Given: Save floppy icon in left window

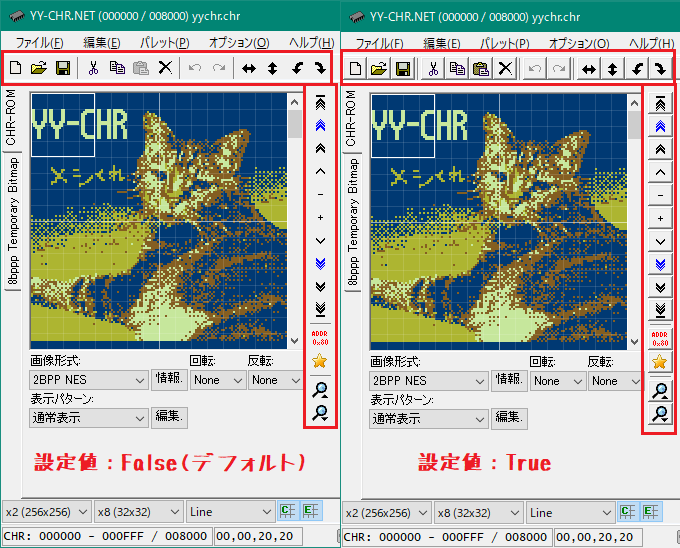Looking at the screenshot, I should click(63, 68).
